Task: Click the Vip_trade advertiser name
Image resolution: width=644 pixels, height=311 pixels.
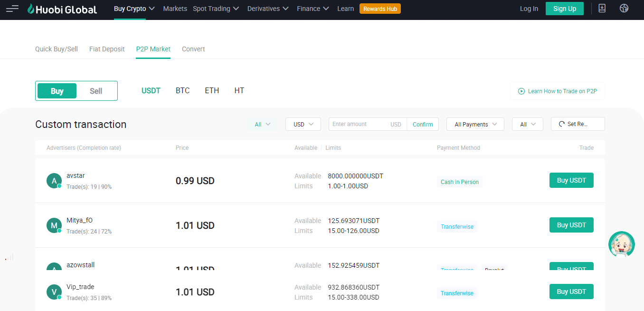Action: (80, 287)
